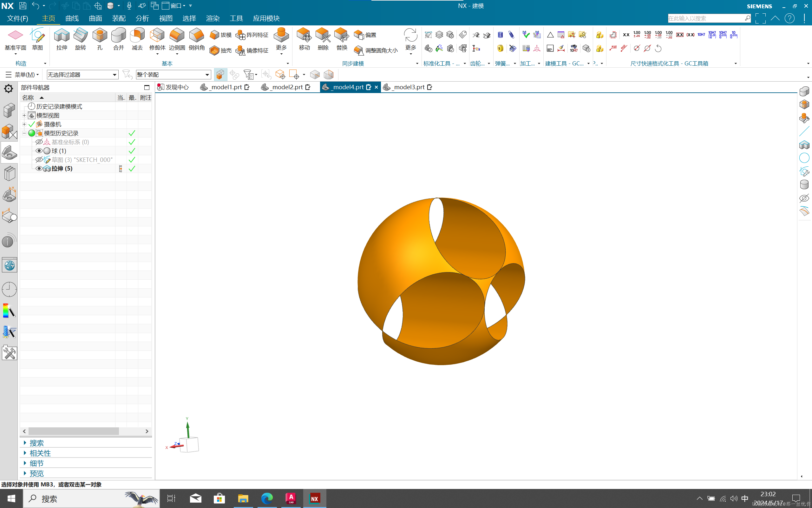Open the Web browser globe sidebar icon
812x508 pixels.
click(9, 265)
